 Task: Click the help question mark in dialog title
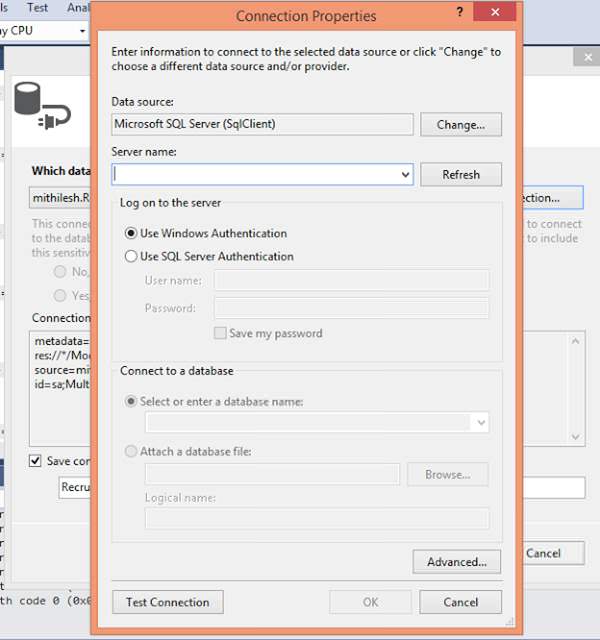pyautogui.click(x=460, y=12)
